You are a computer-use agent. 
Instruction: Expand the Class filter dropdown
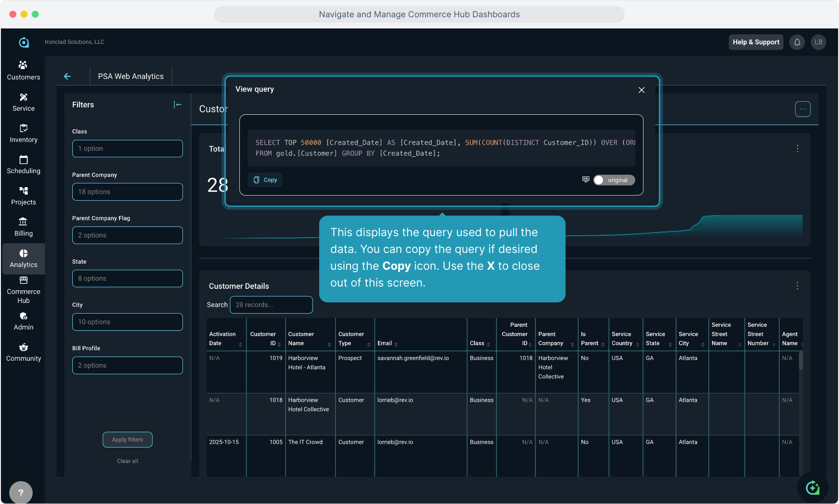(x=127, y=149)
